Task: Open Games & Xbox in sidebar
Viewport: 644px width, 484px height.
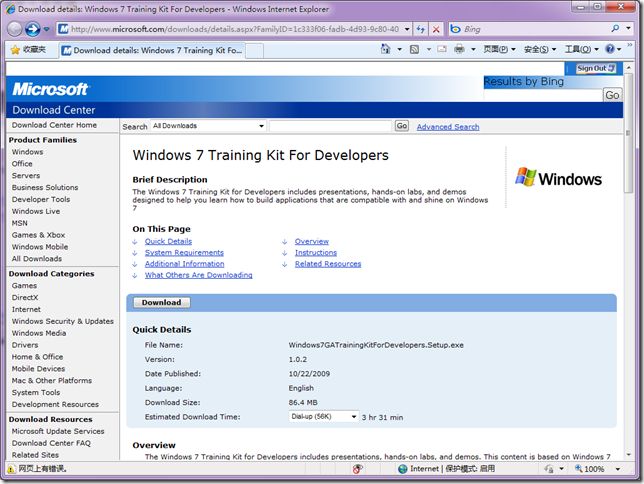Action: coord(38,235)
